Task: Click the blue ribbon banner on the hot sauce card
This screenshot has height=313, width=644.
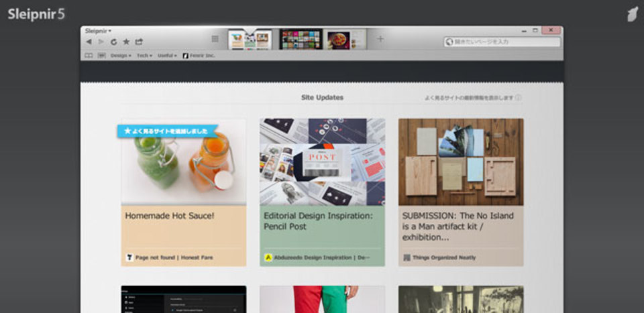Action: 168,131
